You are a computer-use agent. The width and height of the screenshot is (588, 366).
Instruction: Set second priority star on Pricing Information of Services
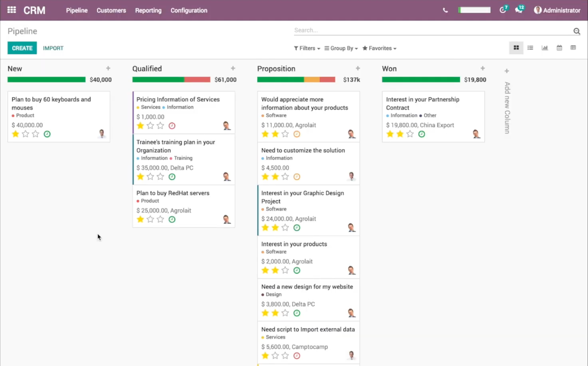click(150, 126)
